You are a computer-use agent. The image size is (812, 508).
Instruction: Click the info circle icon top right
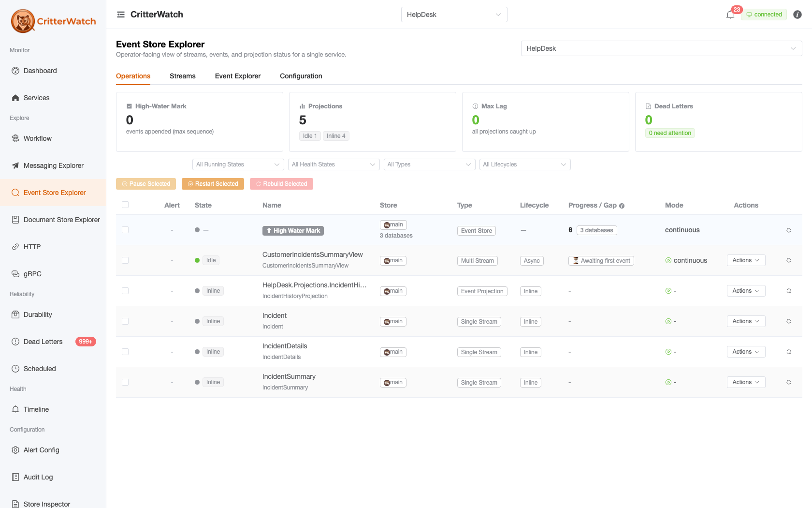coord(797,15)
